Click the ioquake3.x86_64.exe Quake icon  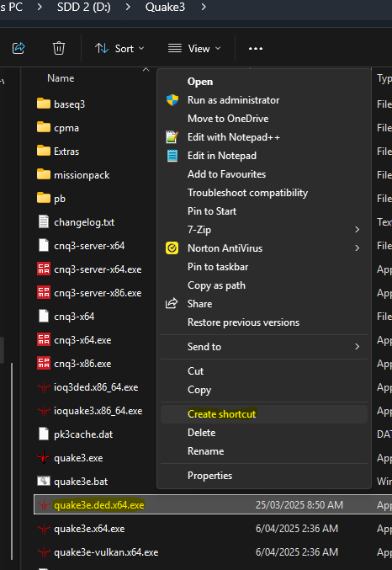(x=44, y=411)
